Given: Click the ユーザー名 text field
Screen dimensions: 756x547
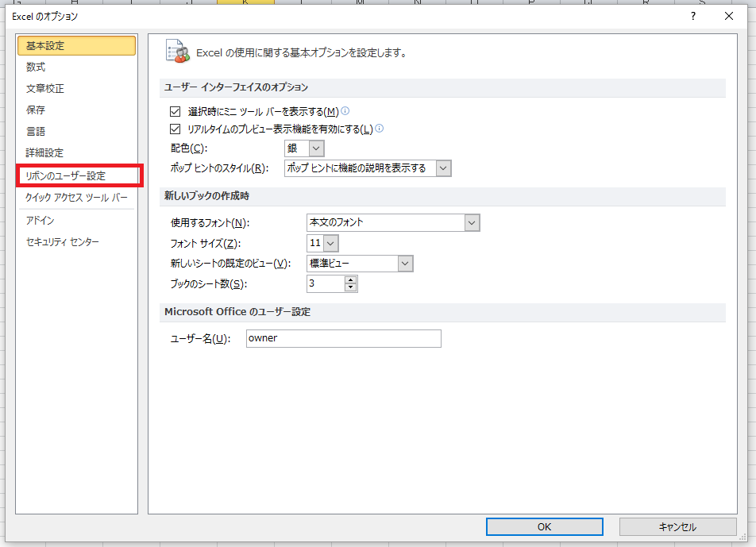Looking at the screenshot, I should tap(344, 338).
